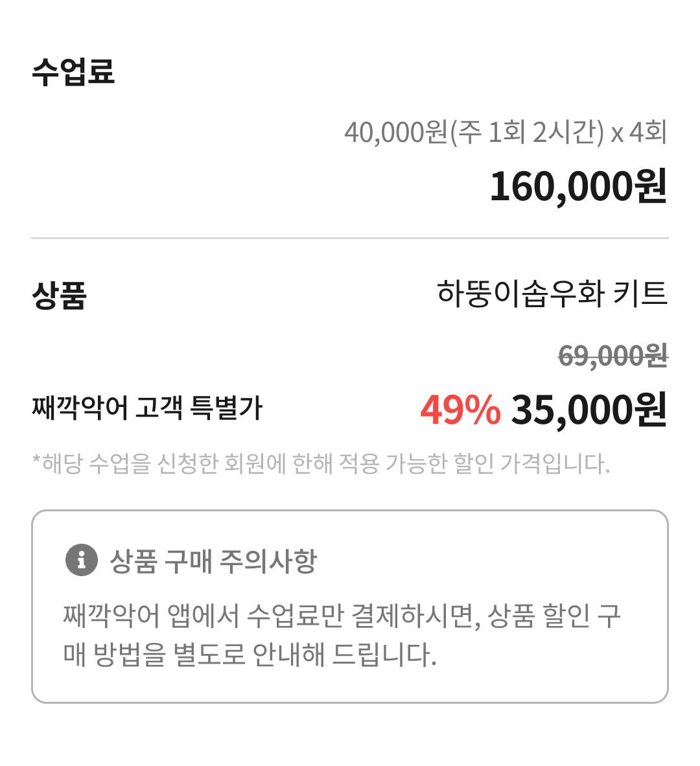The height and width of the screenshot is (766, 700).
Task: Click the 상품 section heading
Action: [x=60, y=296]
